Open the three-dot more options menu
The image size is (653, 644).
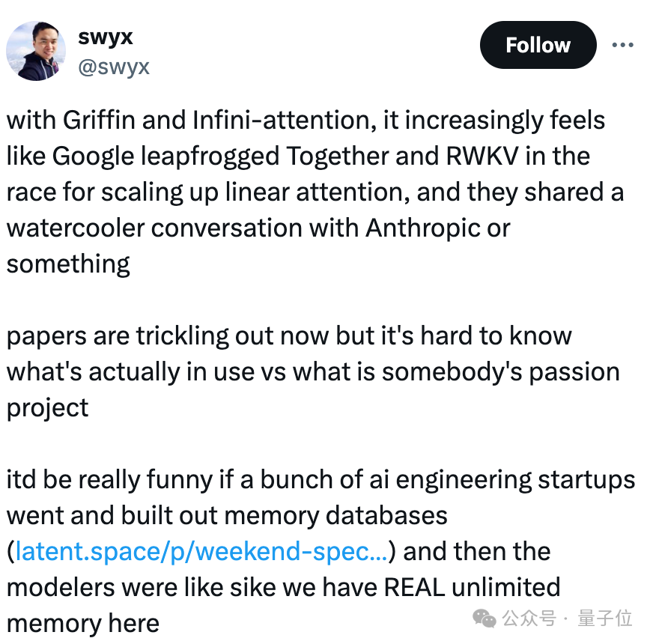(x=622, y=45)
